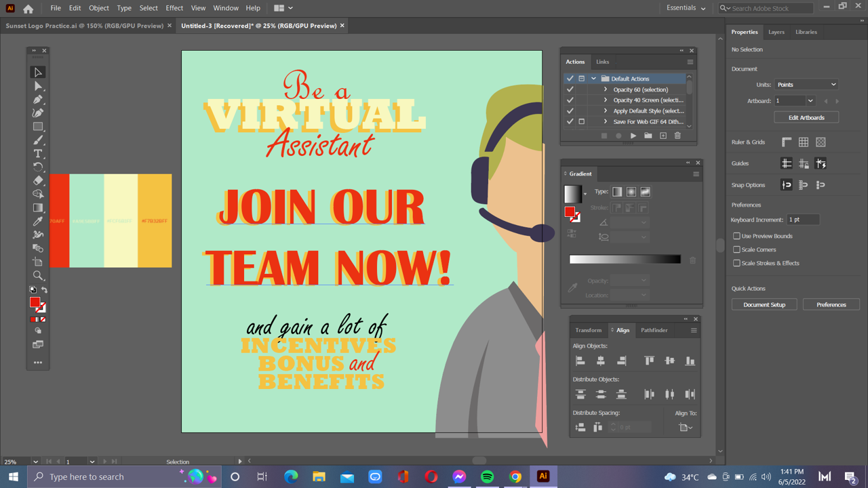Click the gradient thumbnail swatch in Gradient panel
Screen dimensions: 868x488
(573, 194)
